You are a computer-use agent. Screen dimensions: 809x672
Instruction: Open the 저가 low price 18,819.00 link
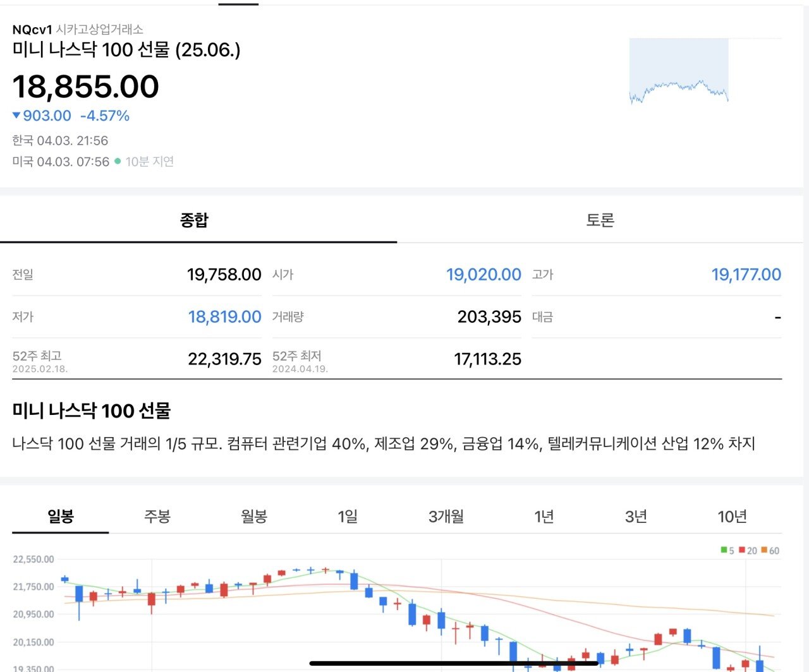(x=224, y=316)
